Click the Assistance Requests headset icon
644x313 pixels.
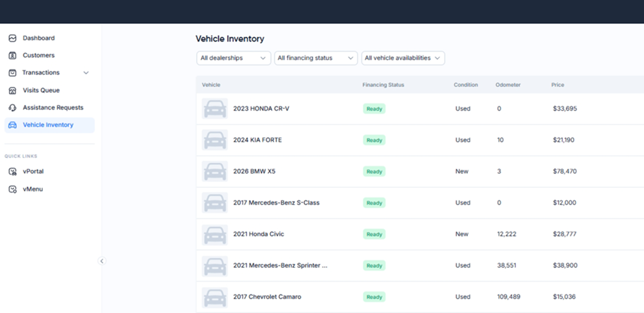[x=13, y=108]
